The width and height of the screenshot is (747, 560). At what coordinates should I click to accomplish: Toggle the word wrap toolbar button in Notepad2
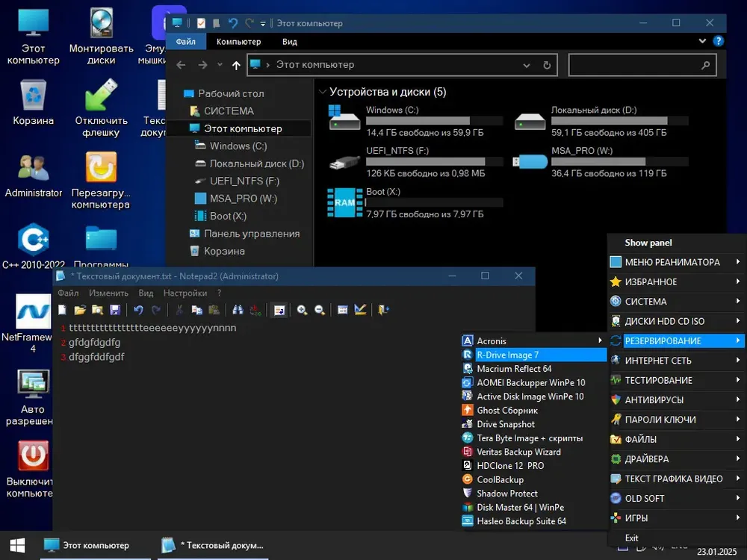tap(279, 310)
